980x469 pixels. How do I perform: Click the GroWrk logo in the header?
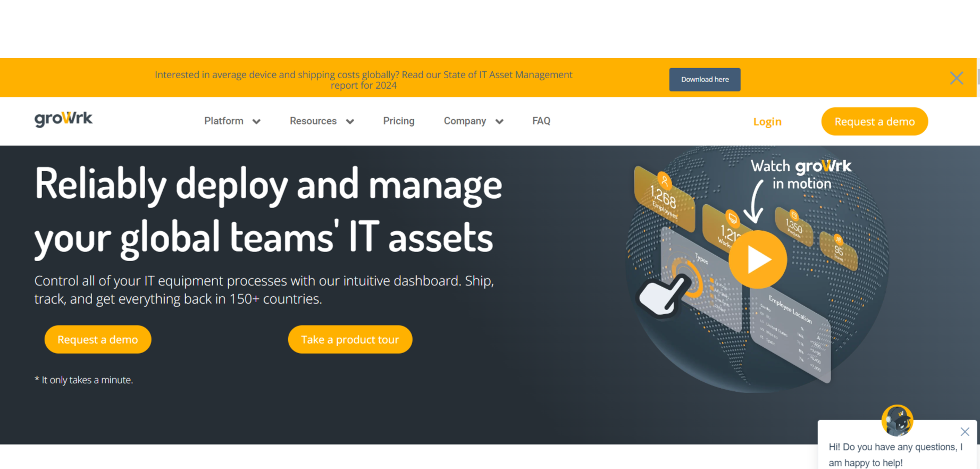tap(63, 119)
